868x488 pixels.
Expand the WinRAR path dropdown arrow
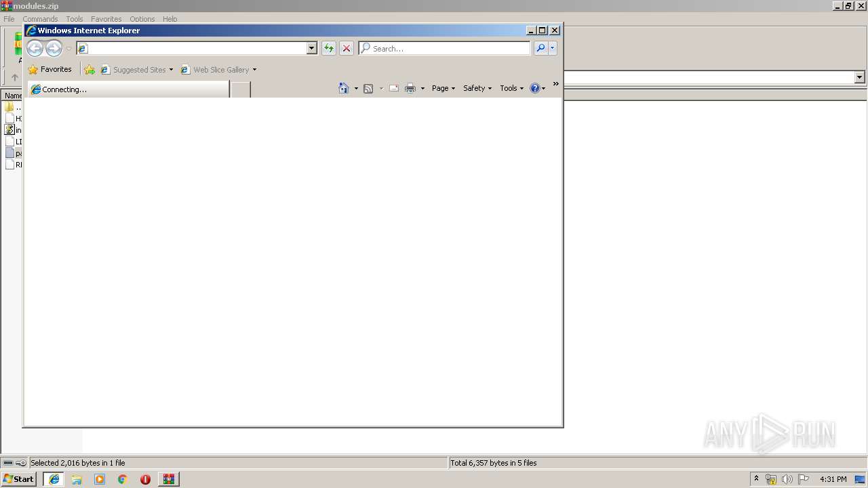[x=860, y=77]
